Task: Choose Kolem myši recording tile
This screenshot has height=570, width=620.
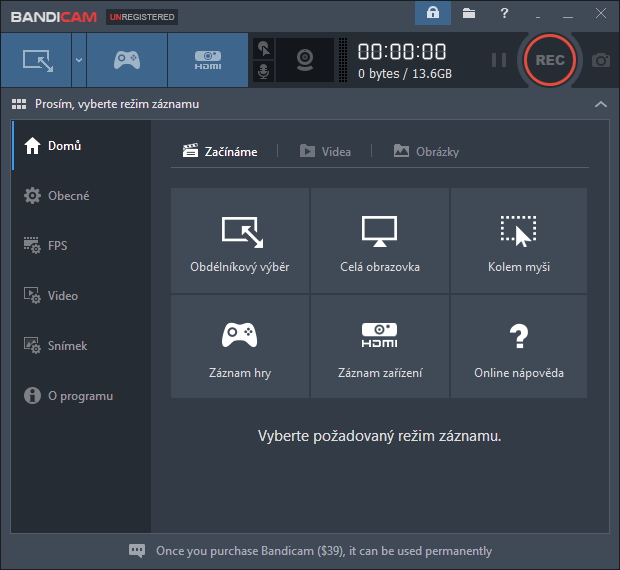Action: click(x=519, y=240)
